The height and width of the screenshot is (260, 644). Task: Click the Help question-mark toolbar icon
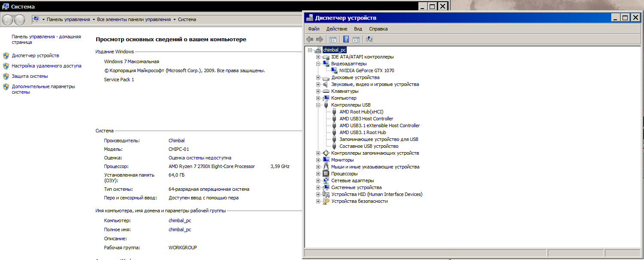pyautogui.click(x=346, y=40)
